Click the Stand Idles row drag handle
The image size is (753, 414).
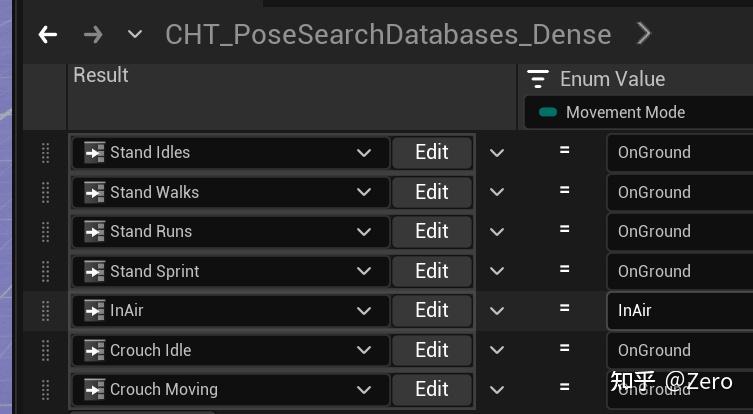coord(45,153)
